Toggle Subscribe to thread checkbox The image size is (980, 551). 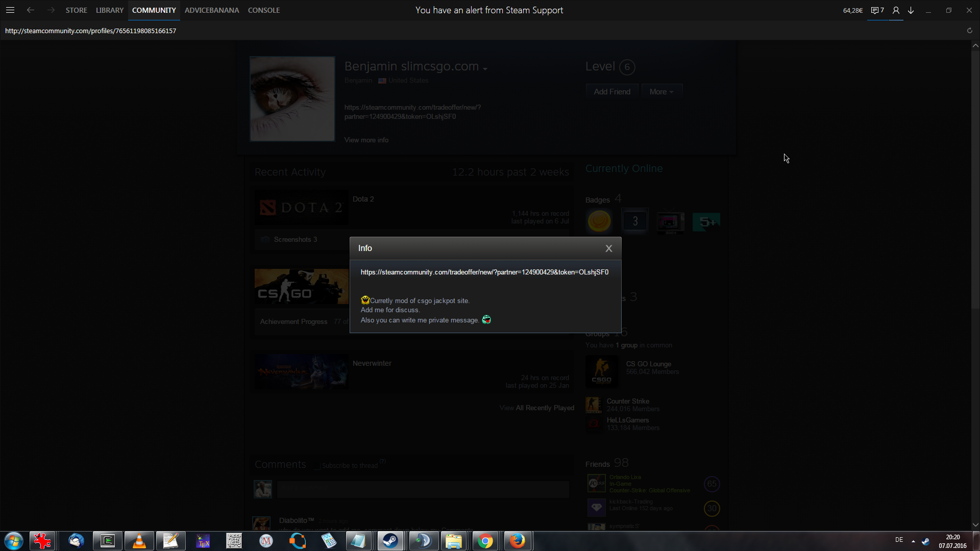click(317, 466)
